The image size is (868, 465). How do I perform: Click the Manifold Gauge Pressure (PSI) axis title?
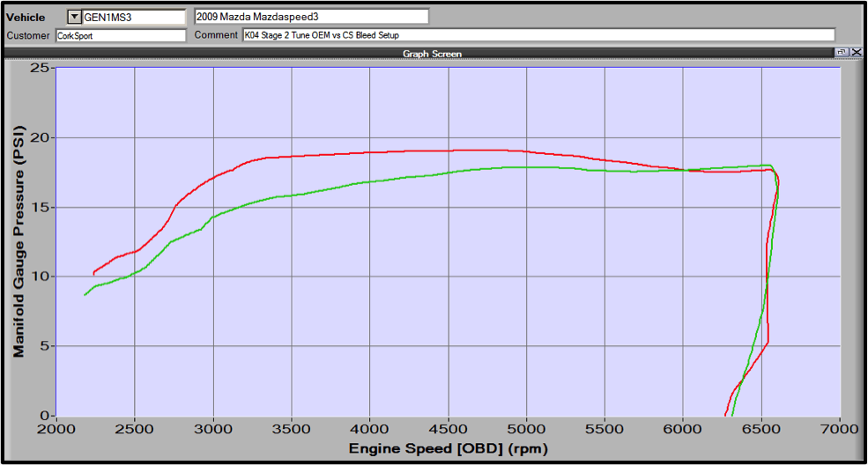pyautogui.click(x=19, y=241)
